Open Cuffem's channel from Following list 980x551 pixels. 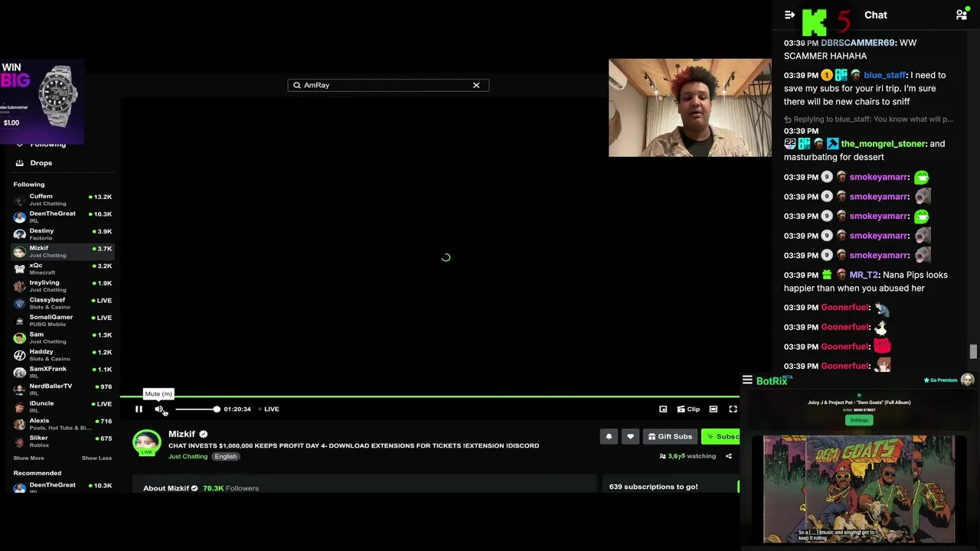point(63,200)
